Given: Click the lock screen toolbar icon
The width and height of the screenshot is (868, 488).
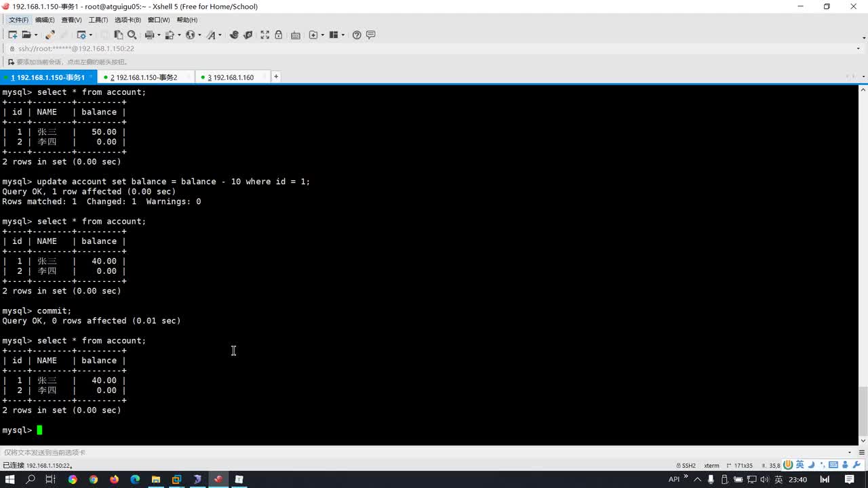Looking at the screenshot, I should 278,35.
